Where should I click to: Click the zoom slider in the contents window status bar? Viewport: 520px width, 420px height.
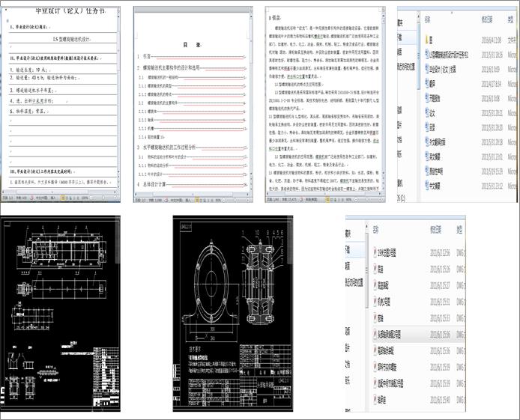click(236, 200)
